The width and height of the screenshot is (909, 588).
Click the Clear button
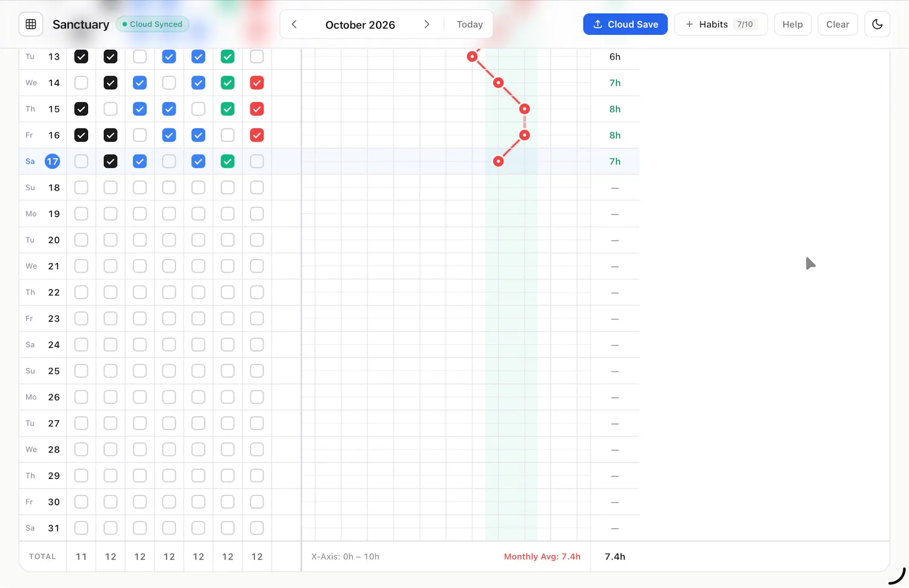point(837,24)
